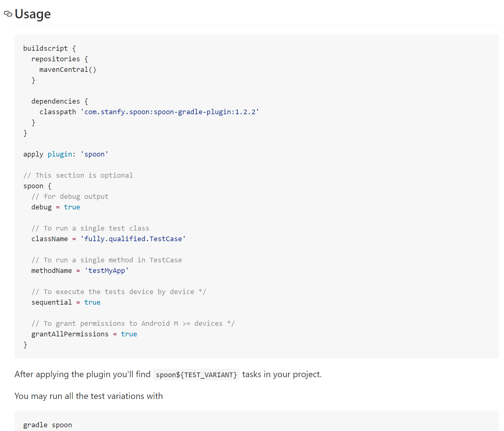Screen dimensions: 504x431
Task: Click the grantAllPermissions property name
Action: (70, 334)
